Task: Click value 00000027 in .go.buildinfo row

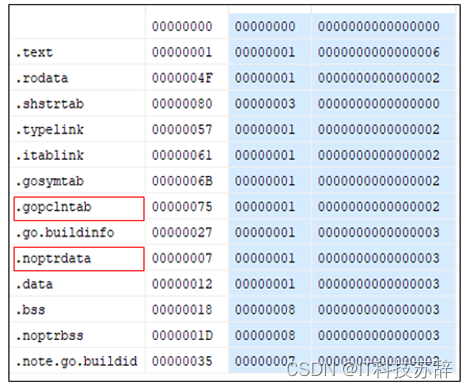Action: point(182,233)
